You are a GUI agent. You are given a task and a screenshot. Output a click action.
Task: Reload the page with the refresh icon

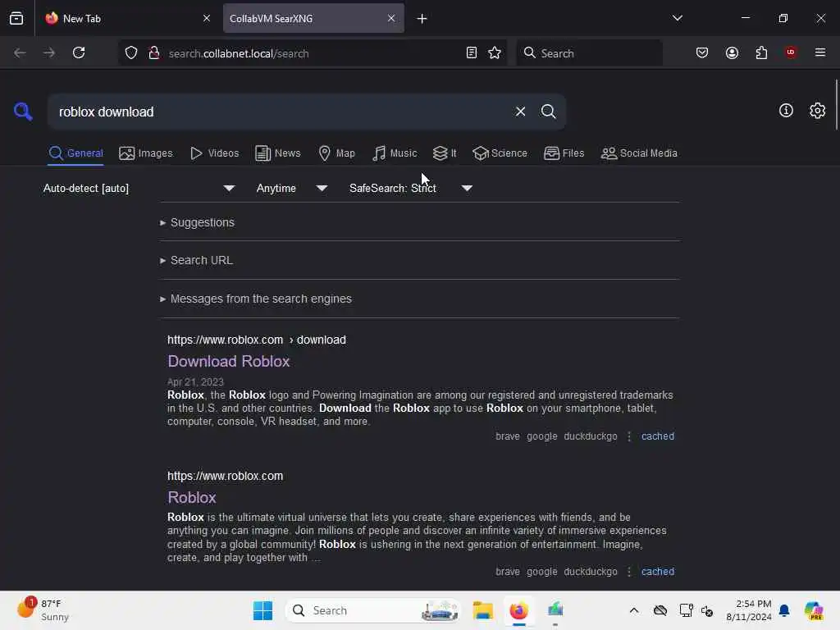coord(79,52)
